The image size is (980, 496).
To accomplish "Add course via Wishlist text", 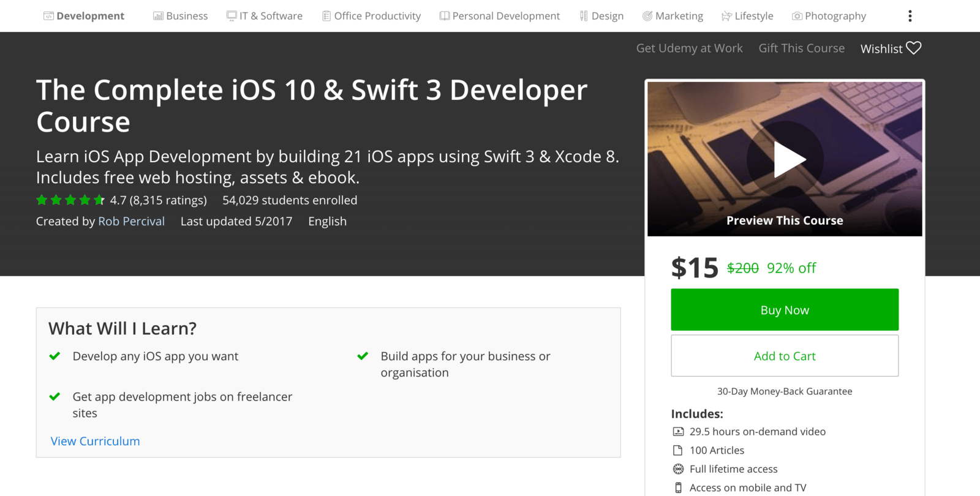I will [x=881, y=48].
